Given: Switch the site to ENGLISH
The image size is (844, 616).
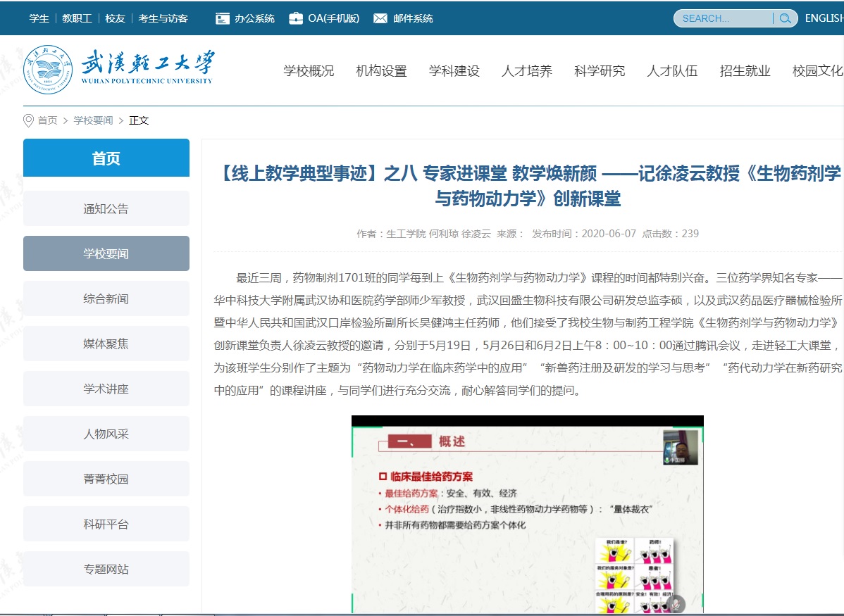Looking at the screenshot, I should coord(824,18).
